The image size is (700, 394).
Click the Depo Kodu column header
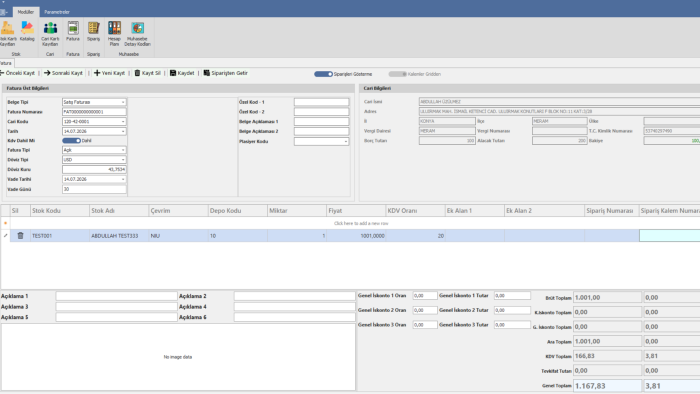238,211
